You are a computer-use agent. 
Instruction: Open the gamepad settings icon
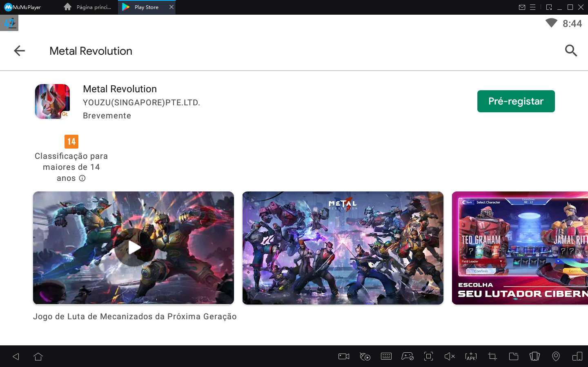[408, 356]
